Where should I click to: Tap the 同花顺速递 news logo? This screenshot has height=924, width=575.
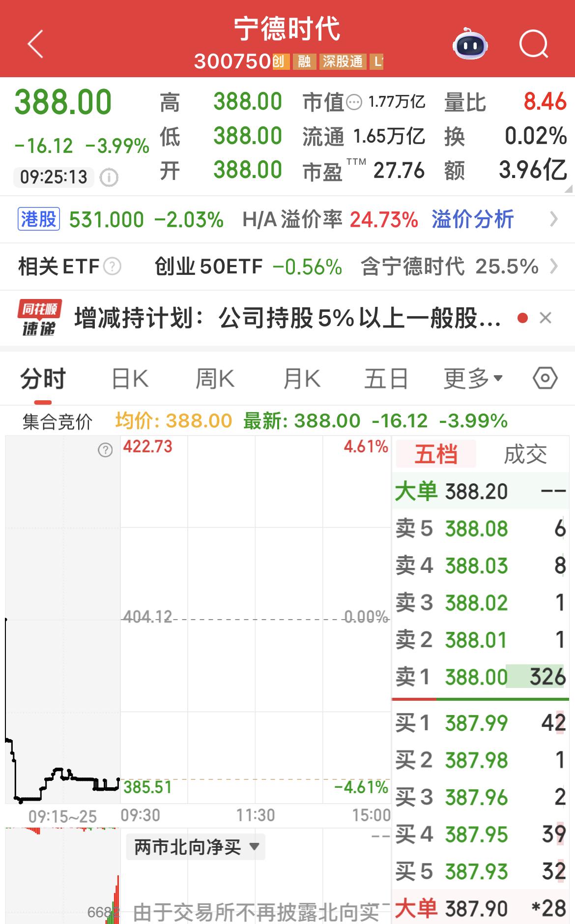[x=40, y=318]
